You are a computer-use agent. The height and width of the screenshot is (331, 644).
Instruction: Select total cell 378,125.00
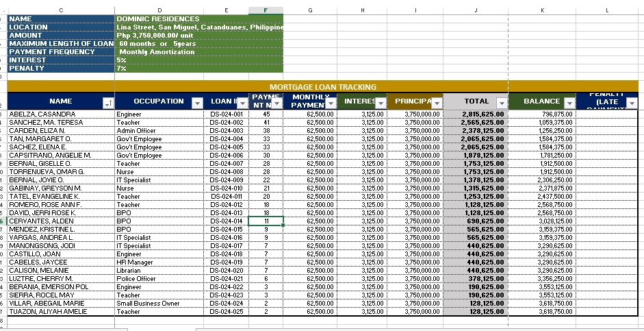pyautogui.click(x=476, y=279)
